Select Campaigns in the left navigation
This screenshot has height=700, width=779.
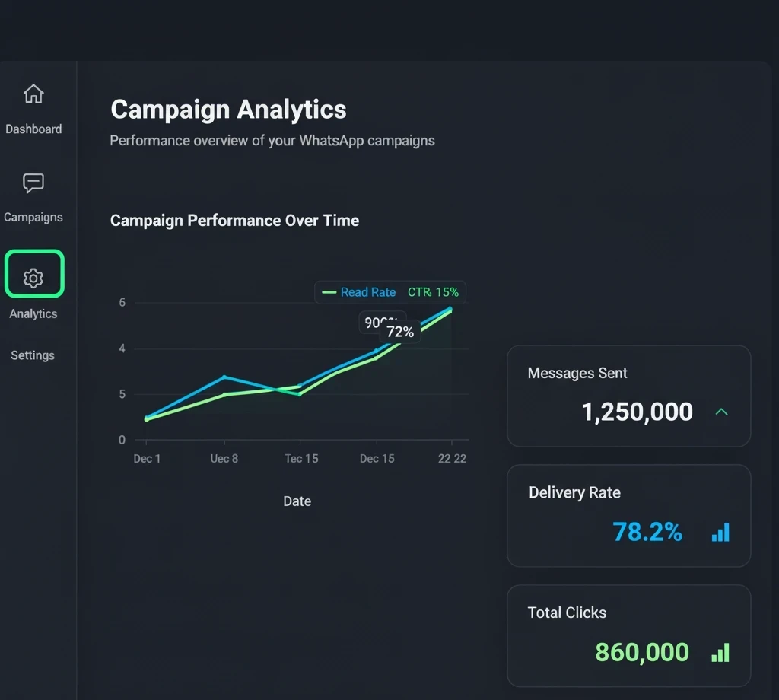point(33,217)
